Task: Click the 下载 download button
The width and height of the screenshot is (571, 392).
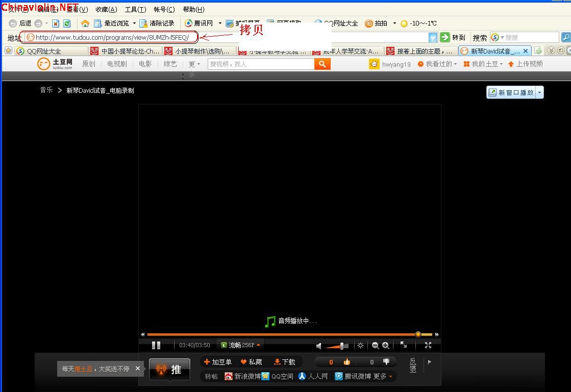Action: click(x=284, y=362)
